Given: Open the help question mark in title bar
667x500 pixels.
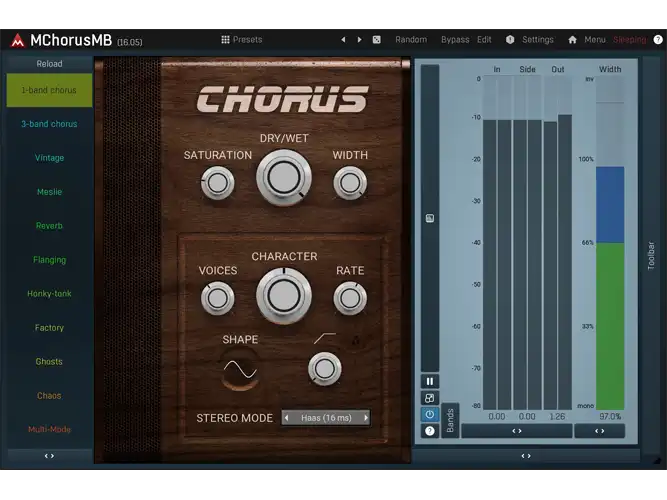Looking at the screenshot, I should [x=658, y=40].
